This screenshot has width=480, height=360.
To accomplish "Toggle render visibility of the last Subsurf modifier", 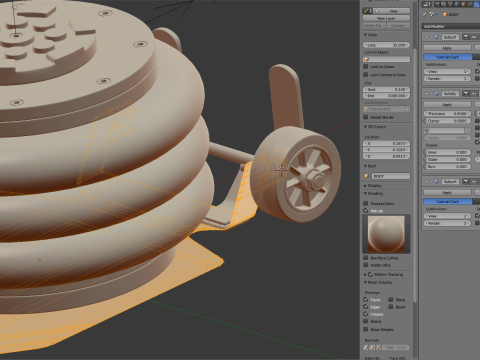I will pos(466,182).
